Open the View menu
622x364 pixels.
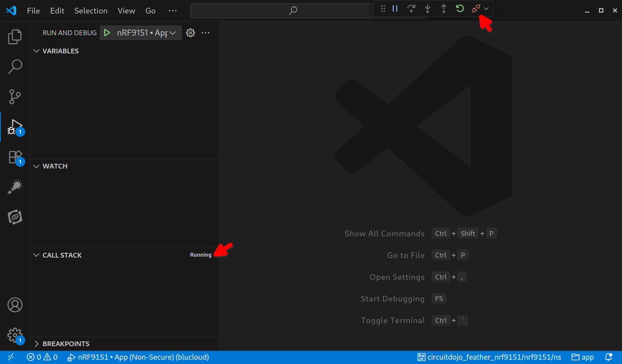pos(126,10)
